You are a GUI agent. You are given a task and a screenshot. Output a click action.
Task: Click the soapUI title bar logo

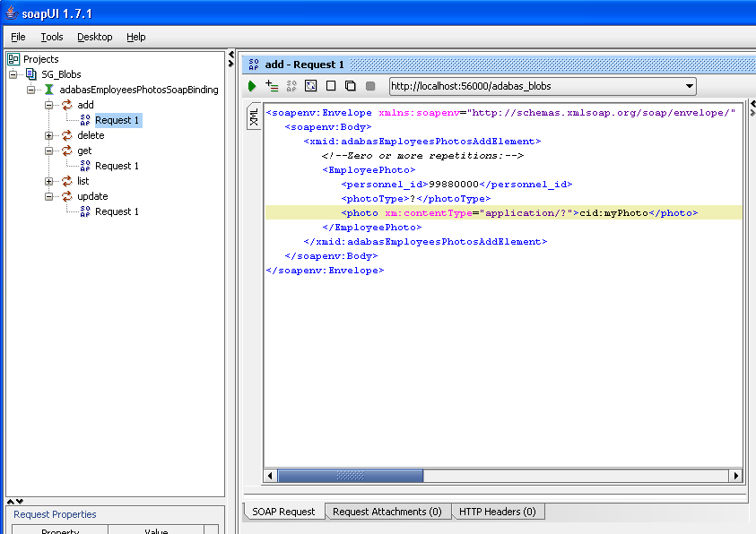(x=11, y=13)
